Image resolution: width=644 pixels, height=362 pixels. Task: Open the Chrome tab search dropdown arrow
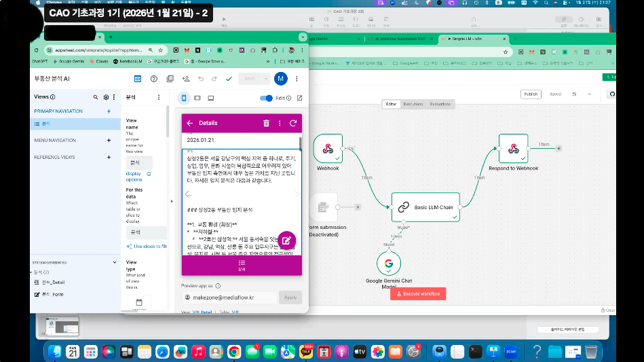[x=303, y=37]
